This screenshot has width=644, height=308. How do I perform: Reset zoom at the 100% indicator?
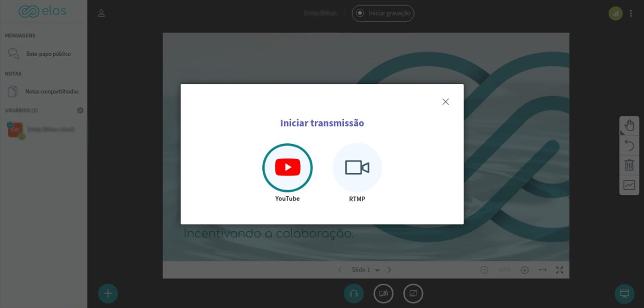pyautogui.click(x=505, y=270)
